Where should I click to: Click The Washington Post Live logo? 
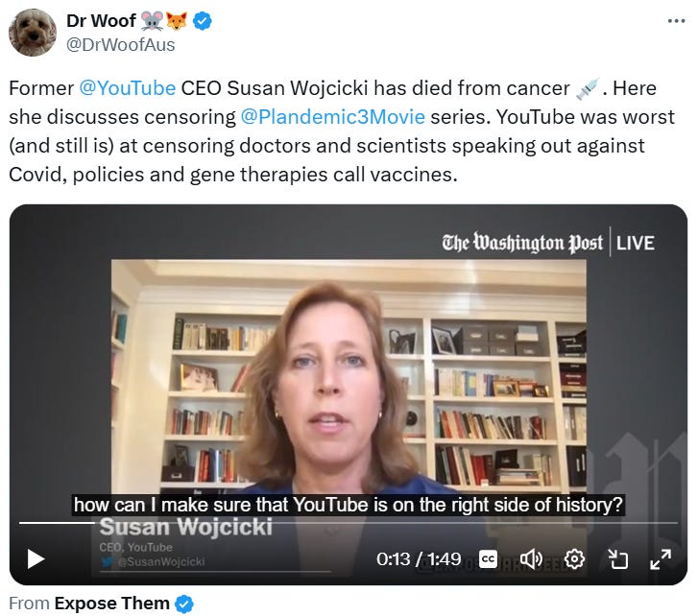click(548, 243)
